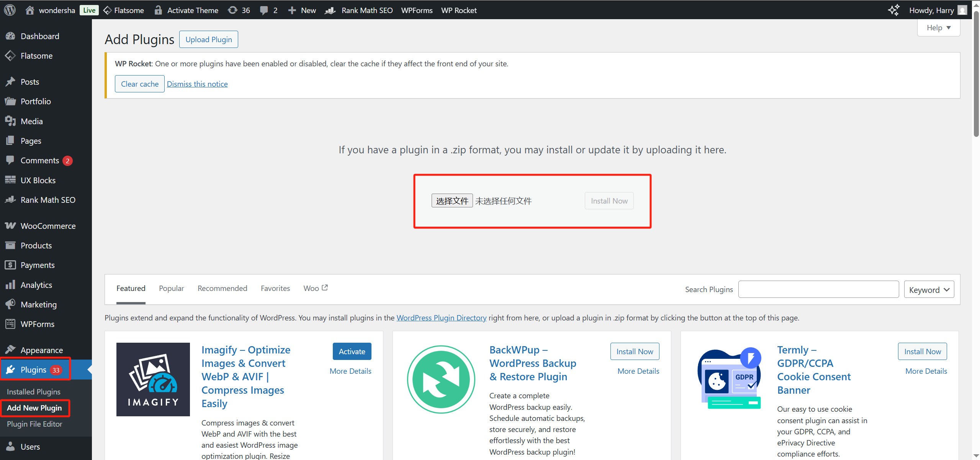Screen dimensions: 980x460
Task: Click the Dismiss this notice link
Action: click(x=197, y=84)
